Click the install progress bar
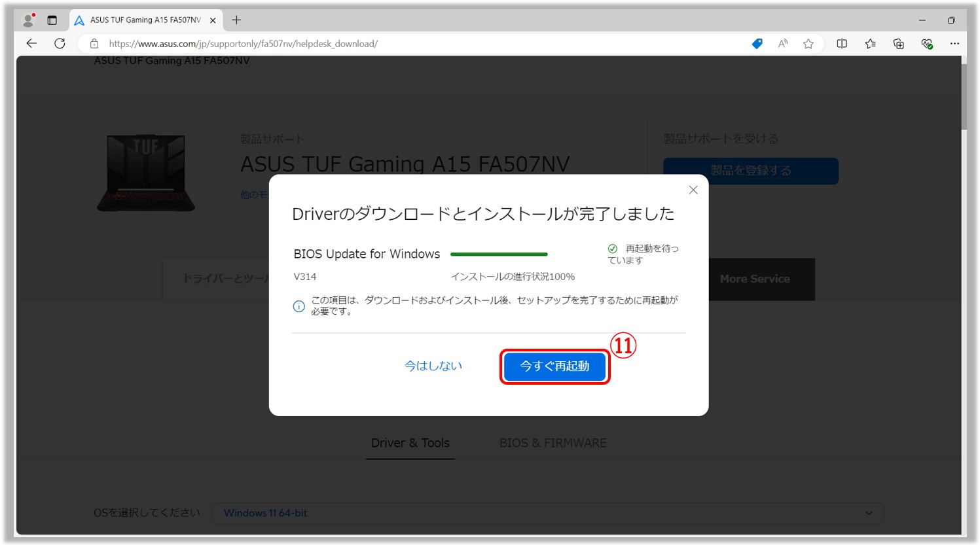The height and width of the screenshot is (545, 980). click(499, 254)
